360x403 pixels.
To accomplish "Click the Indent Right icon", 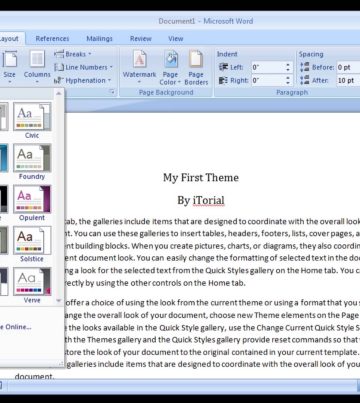I will point(223,80).
